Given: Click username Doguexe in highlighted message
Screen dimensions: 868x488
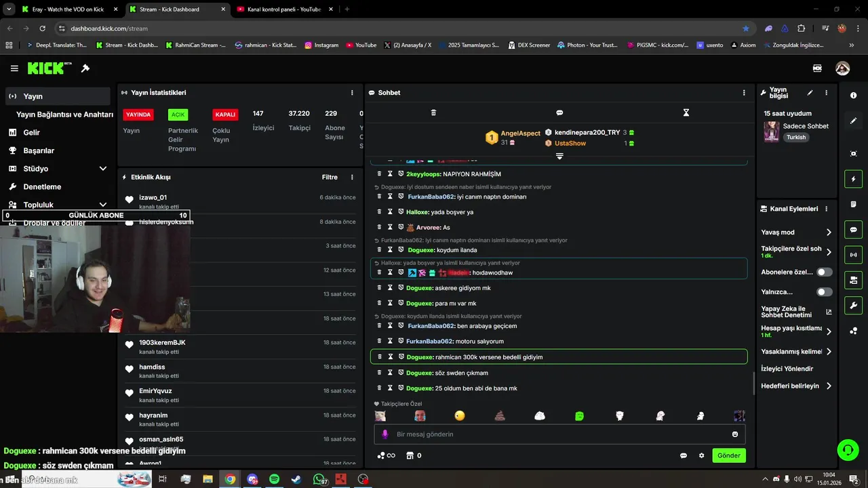Looking at the screenshot, I should tap(420, 357).
